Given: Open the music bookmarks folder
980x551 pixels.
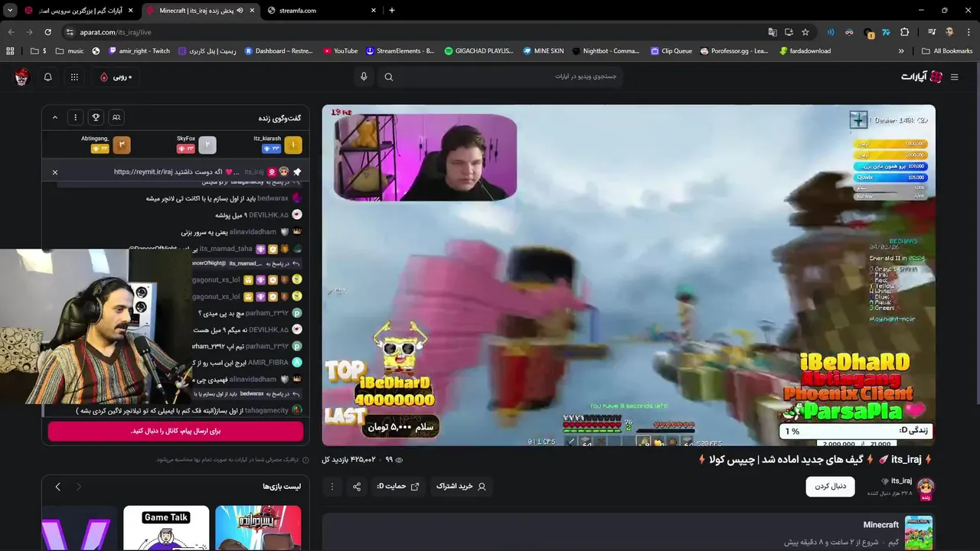Looking at the screenshot, I should (70, 51).
